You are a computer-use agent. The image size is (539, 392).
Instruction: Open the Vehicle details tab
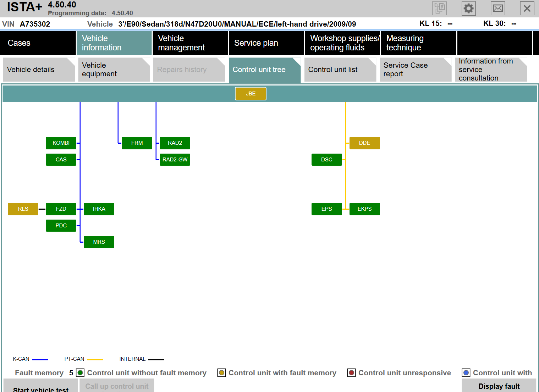tap(39, 70)
